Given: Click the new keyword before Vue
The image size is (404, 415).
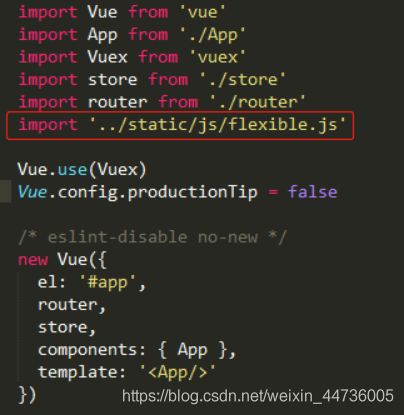Looking at the screenshot, I should click(x=33, y=260).
